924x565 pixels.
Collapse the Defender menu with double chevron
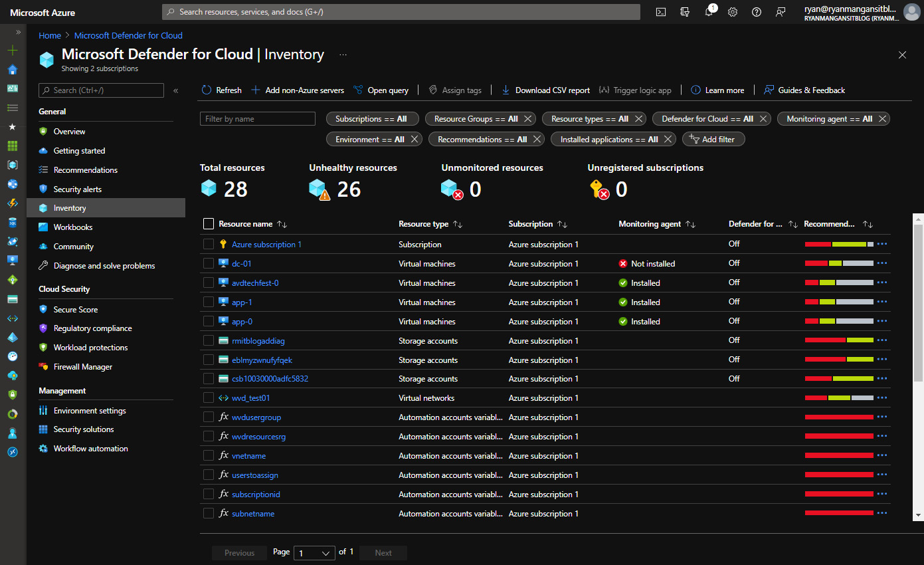click(x=176, y=90)
